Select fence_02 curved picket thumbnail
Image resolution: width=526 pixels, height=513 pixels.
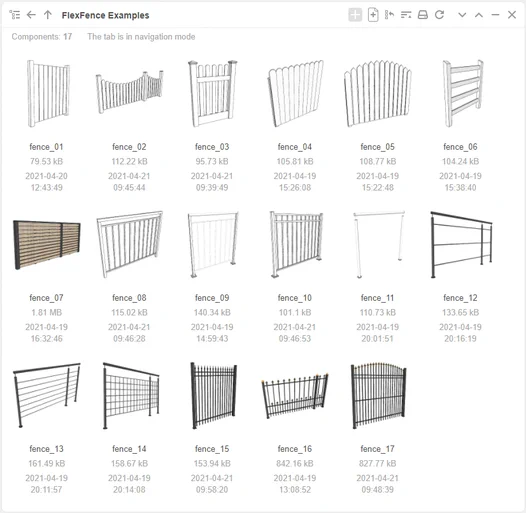pos(129,92)
